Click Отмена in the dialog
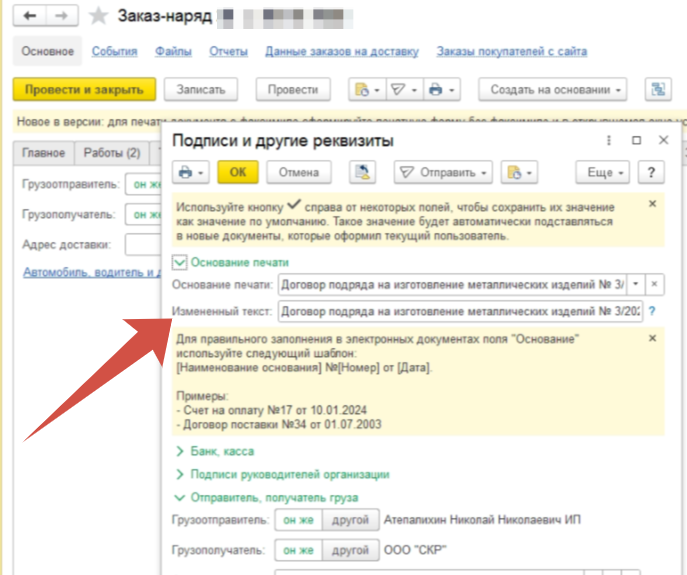Screen dimensions: 687x575 pyautogui.click(x=299, y=172)
